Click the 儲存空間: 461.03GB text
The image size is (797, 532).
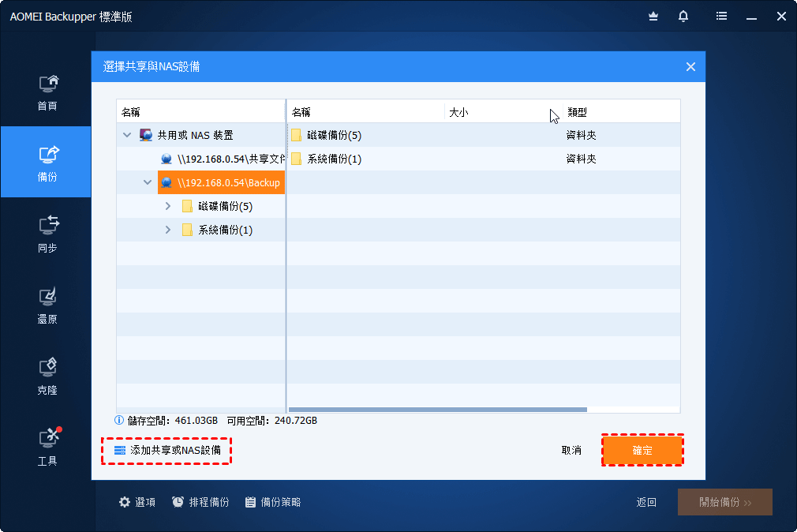pos(173,421)
